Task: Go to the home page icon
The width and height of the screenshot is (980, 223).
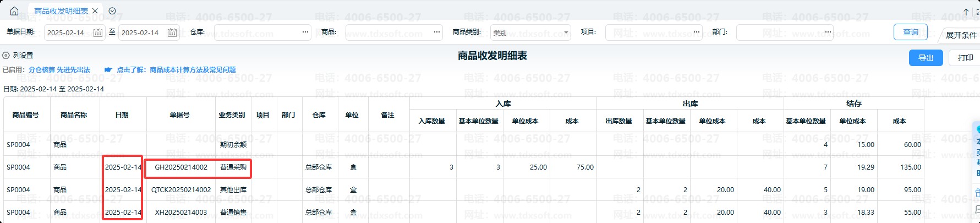Action: 14,11
